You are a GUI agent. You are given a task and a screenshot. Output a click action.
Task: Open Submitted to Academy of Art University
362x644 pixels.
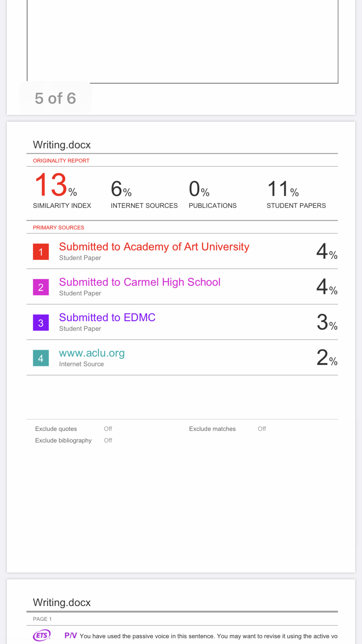[154, 247]
